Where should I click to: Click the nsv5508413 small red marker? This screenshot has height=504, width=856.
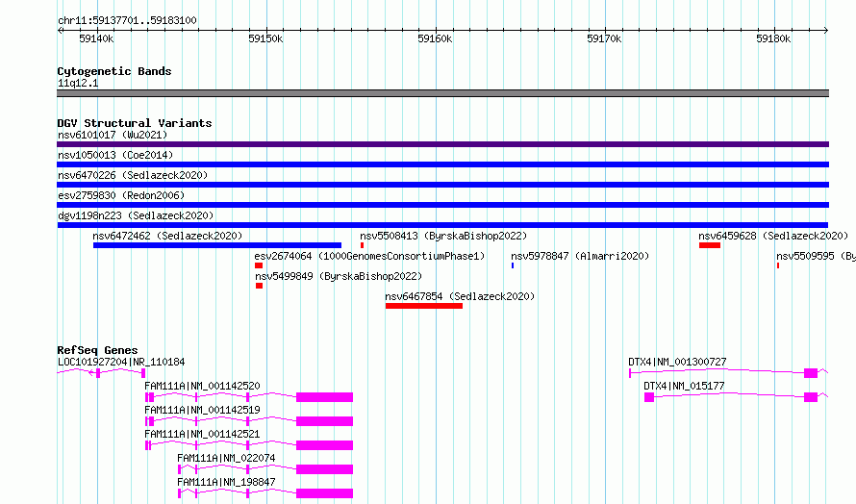click(x=362, y=245)
